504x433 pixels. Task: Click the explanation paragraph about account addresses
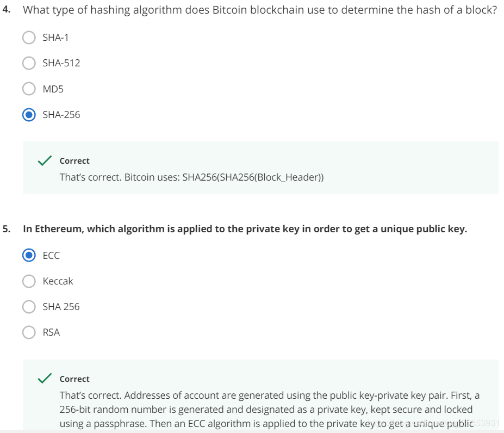tap(269, 409)
